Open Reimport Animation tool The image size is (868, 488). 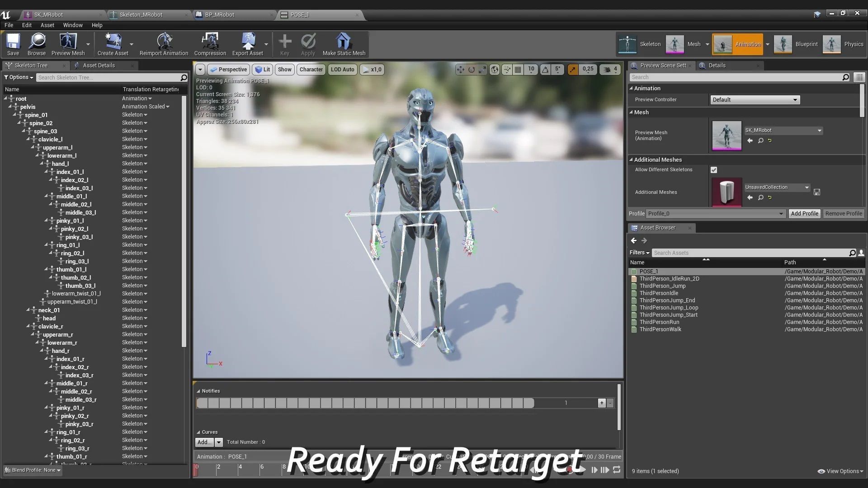click(x=164, y=44)
